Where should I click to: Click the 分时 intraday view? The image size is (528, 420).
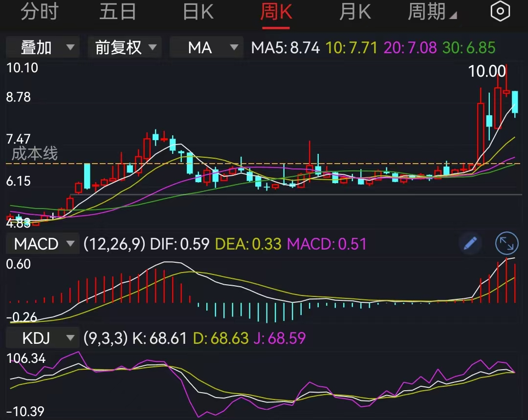point(39,11)
